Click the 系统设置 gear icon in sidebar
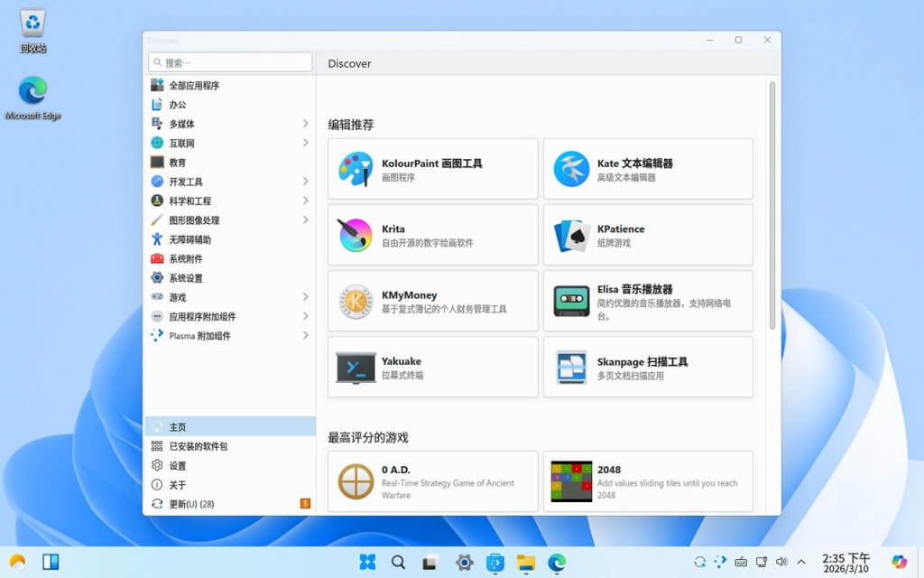Screen dimensions: 924x578 (157, 278)
